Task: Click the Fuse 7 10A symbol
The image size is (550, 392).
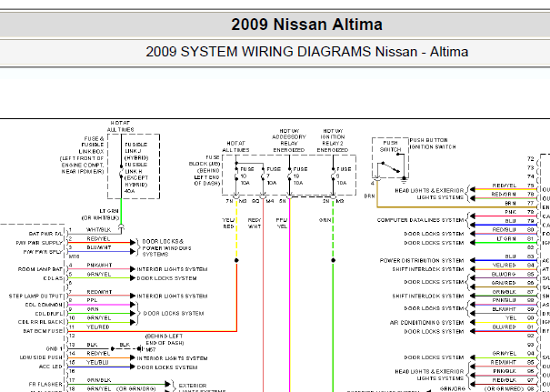Action: [263, 176]
